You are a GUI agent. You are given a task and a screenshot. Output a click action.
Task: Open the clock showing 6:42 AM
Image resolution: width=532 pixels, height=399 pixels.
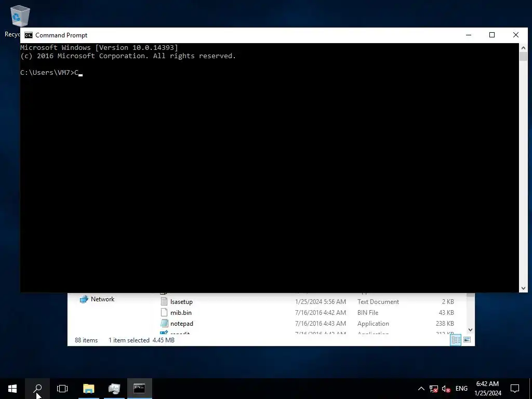coord(487,389)
